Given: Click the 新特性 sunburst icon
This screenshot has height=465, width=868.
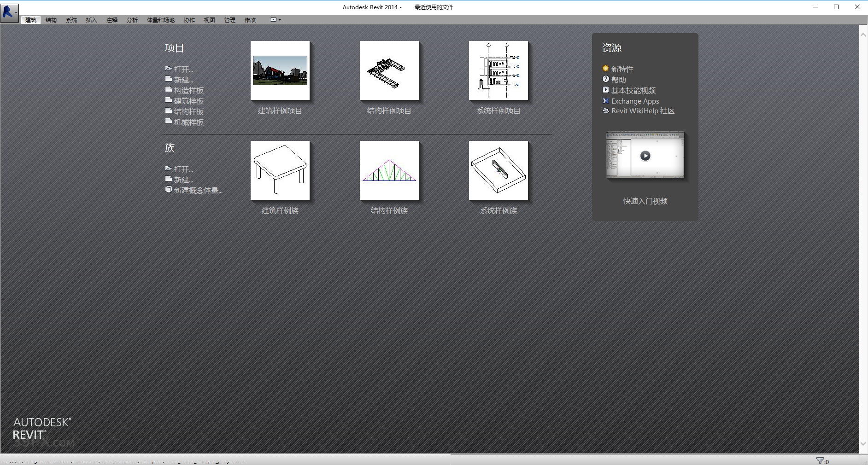Looking at the screenshot, I should [x=605, y=68].
